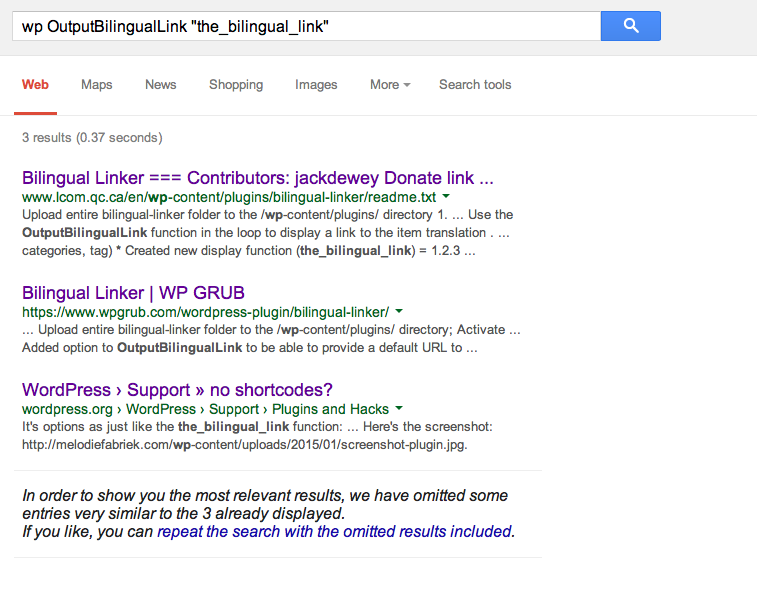This screenshot has height=600, width=757.
Task: Click inside the search query input field
Action: [x=307, y=26]
